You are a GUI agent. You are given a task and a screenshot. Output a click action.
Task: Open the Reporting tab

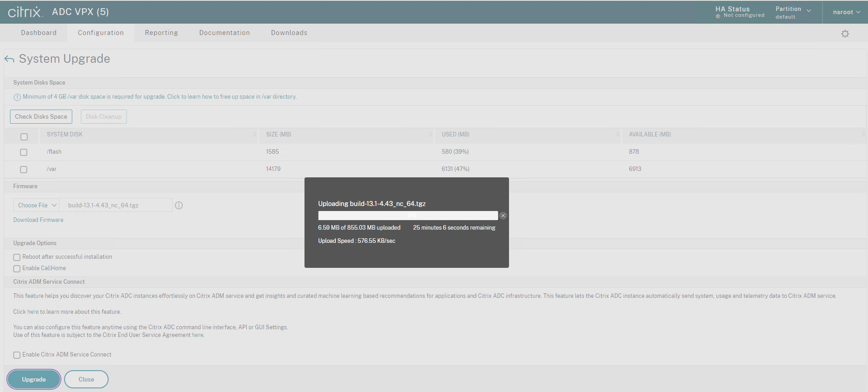pyautogui.click(x=161, y=33)
